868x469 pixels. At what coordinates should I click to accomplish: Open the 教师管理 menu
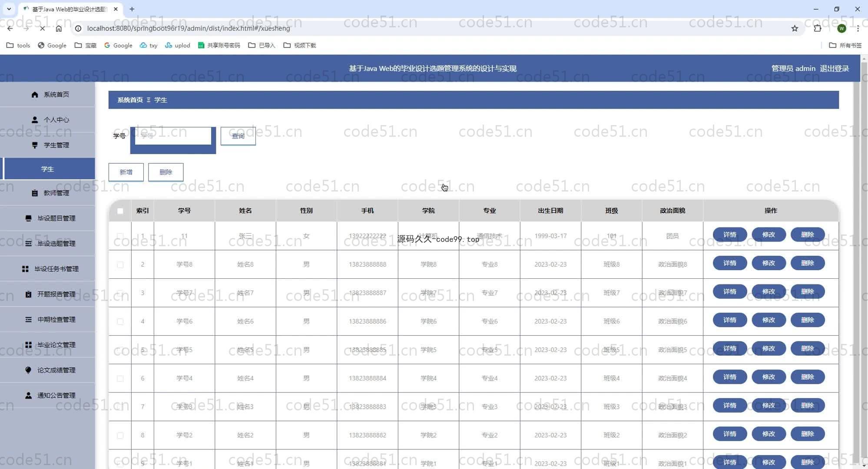[47, 193]
